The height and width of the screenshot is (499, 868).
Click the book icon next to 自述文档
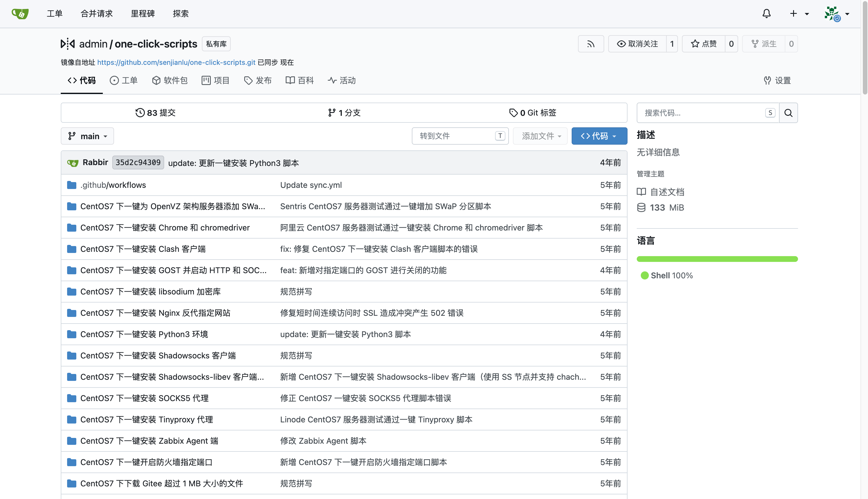[641, 192]
